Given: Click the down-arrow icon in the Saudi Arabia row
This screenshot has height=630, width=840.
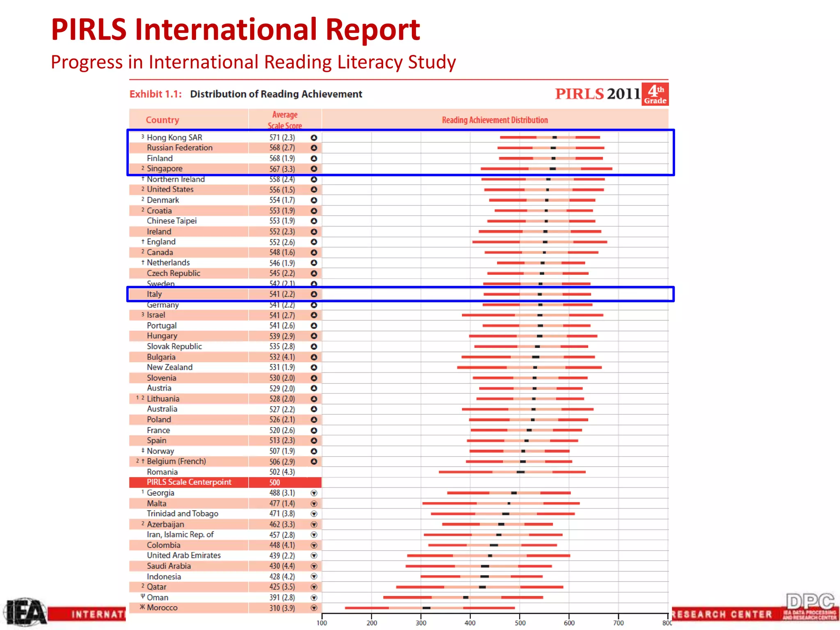Looking at the screenshot, I should coord(314,566).
